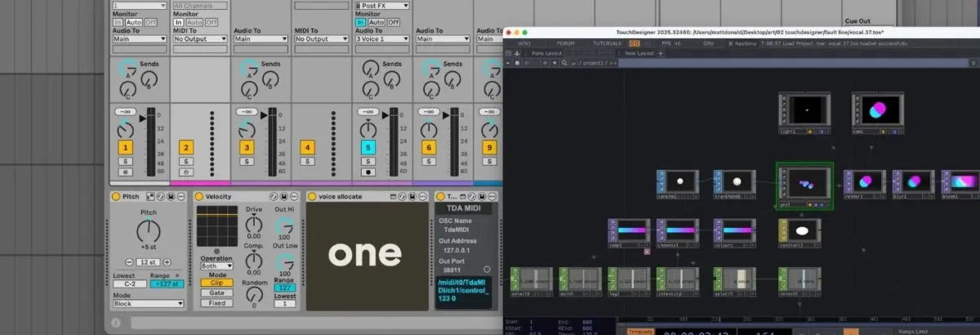Click the voice allocate device options icon
This screenshot has width=980, height=335.
tap(424, 196)
